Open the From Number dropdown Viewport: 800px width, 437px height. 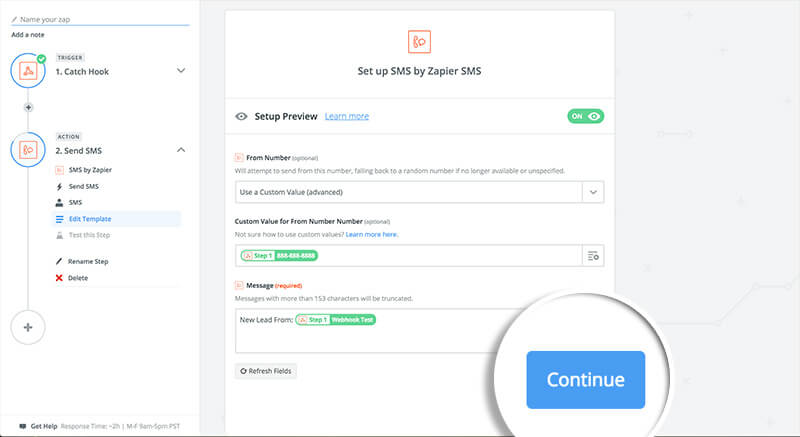coord(419,192)
